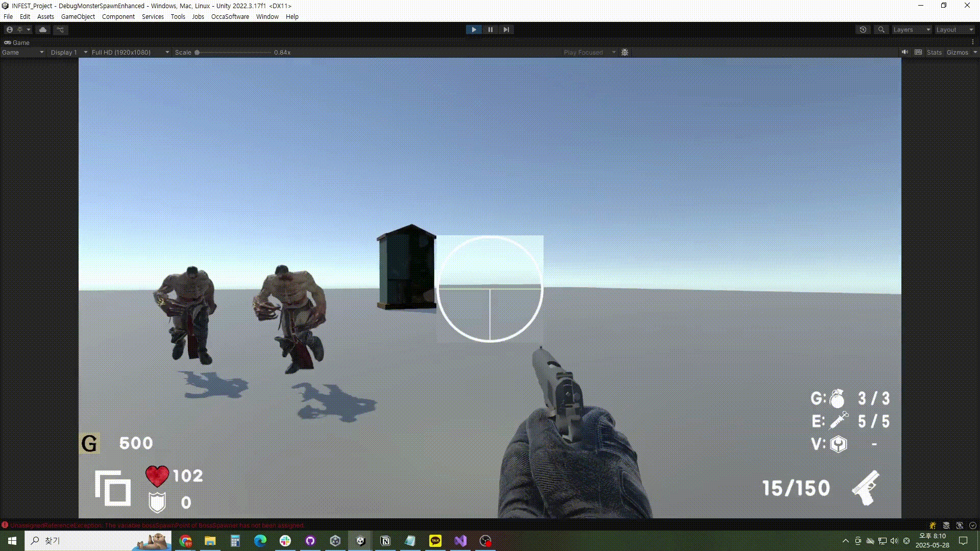
Task: Toggle Gizmos in Game view
Action: coord(957,52)
